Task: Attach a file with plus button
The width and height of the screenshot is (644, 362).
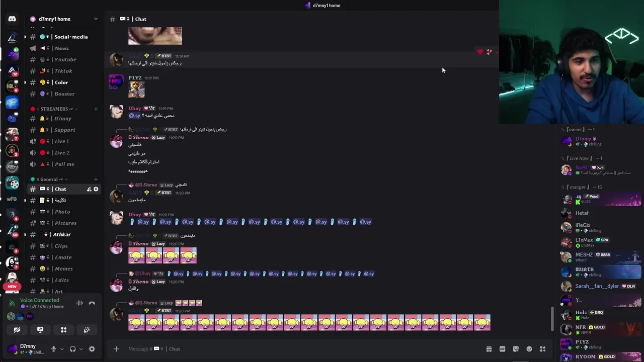Action: click(116, 349)
